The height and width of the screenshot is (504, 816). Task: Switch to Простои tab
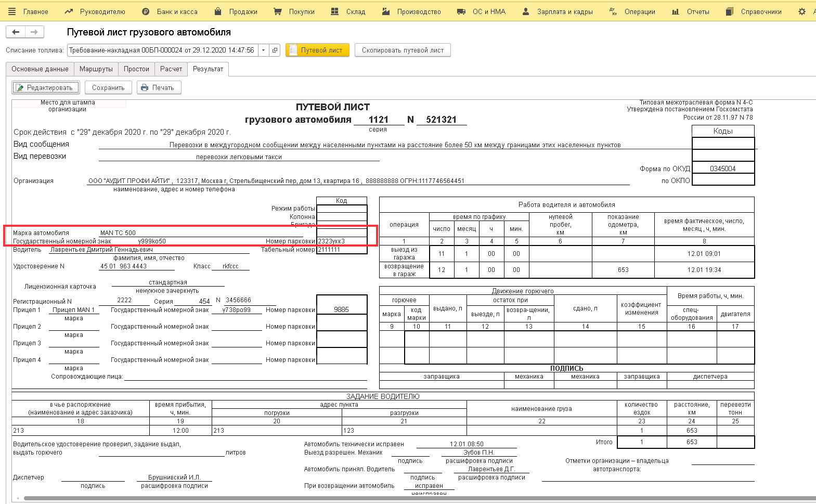[x=136, y=69]
